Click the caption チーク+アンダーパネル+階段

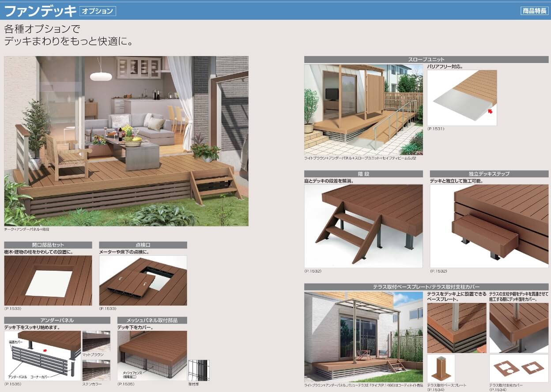26,230
